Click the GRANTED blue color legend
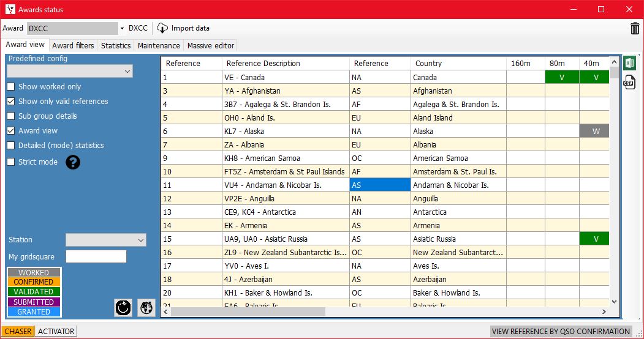This screenshot has width=644, height=339. click(x=34, y=312)
